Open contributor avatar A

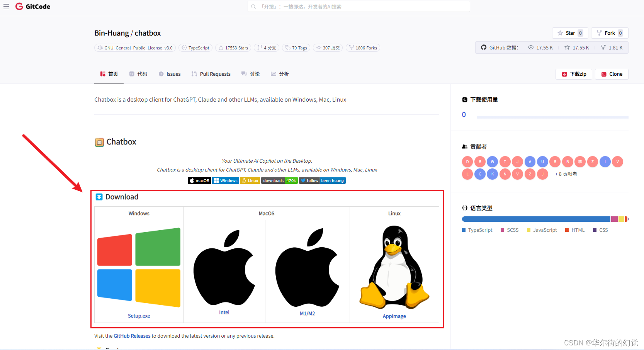tap(530, 161)
